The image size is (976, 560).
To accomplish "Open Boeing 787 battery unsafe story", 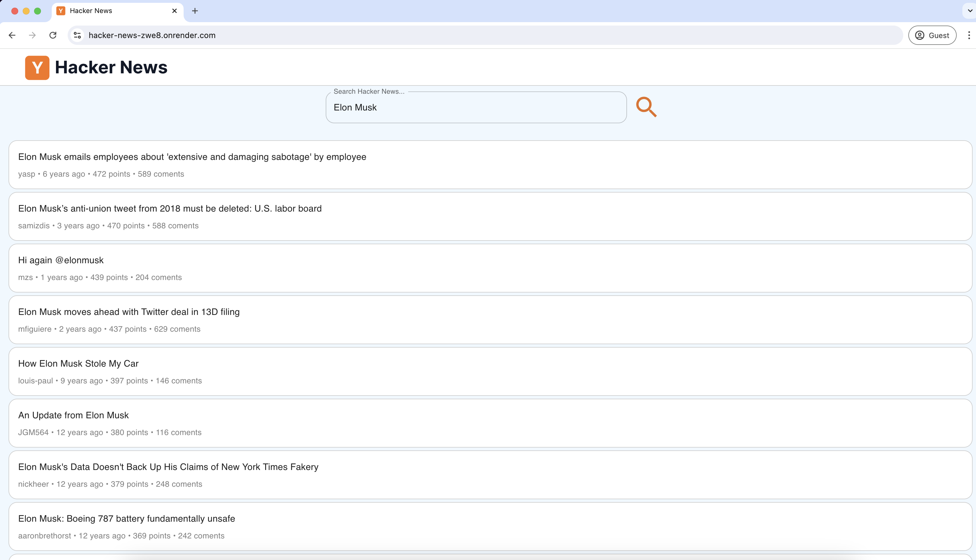I will 126,519.
